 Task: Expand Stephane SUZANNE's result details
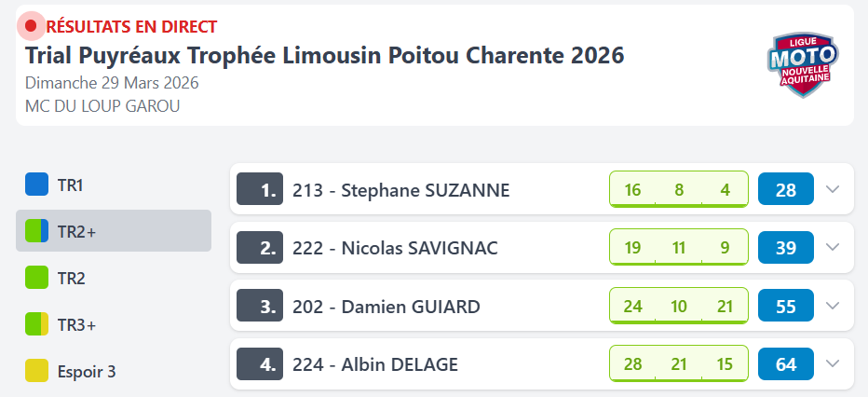(x=833, y=190)
